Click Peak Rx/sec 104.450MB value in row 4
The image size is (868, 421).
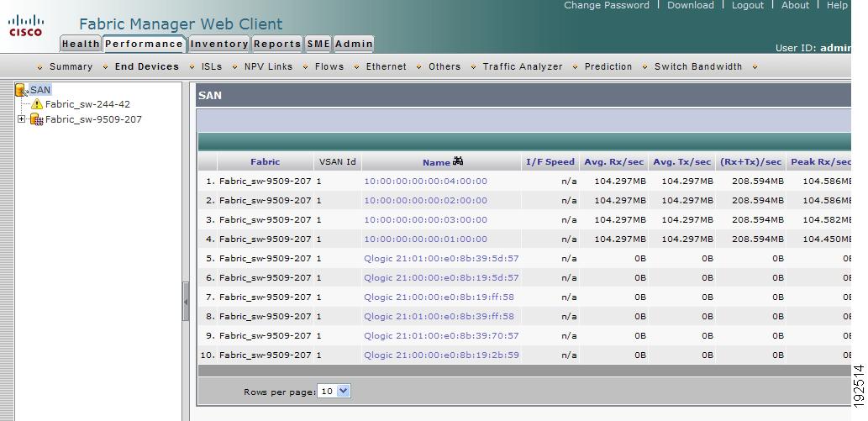[x=827, y=239]
